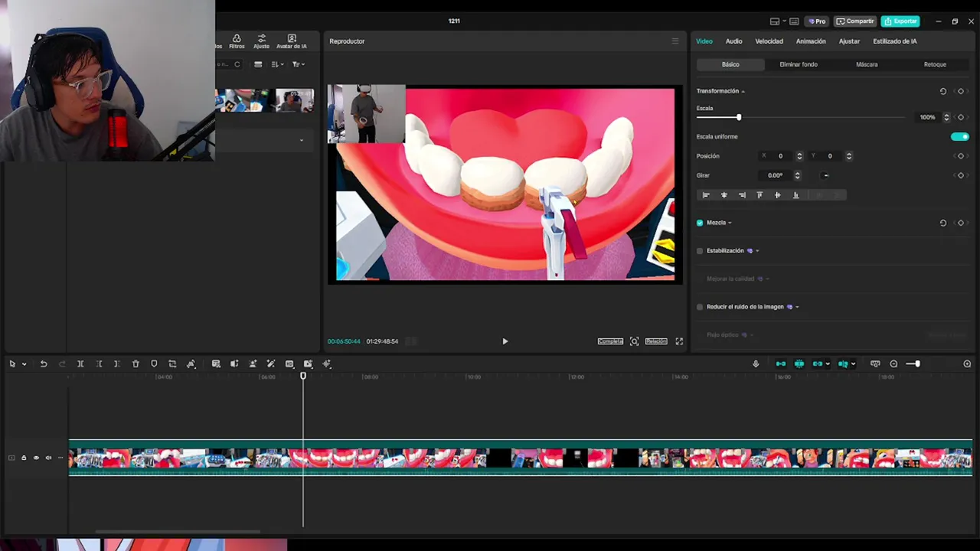Viewport: 980px width, 551px height.
Task: Align clip horizontally centered
Action: click(724, 195)
